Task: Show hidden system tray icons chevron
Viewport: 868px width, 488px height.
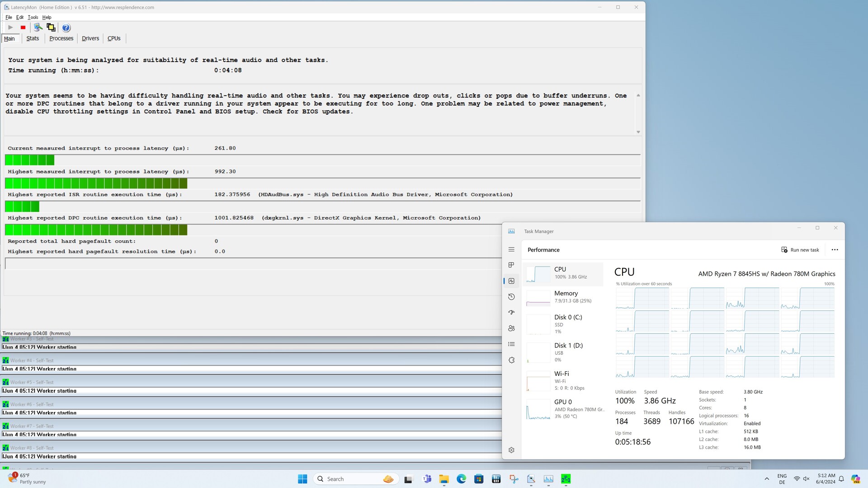Action: click(767, 479)
